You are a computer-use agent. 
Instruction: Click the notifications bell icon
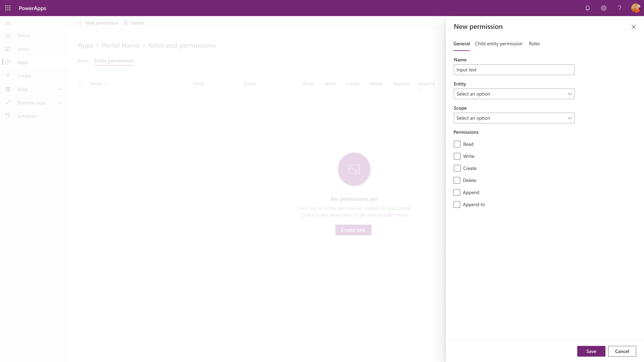(587, 8)
